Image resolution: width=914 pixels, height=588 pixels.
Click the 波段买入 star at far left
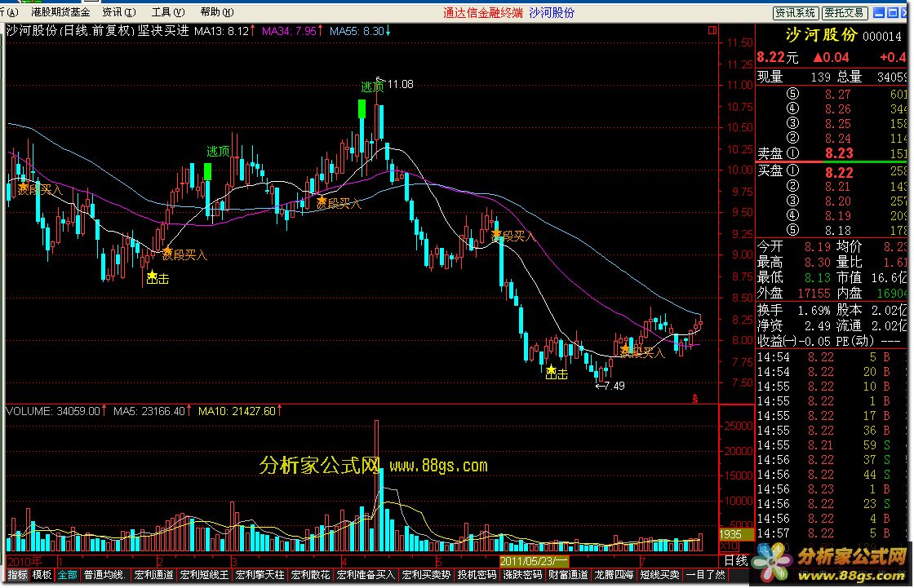[22, 187]
